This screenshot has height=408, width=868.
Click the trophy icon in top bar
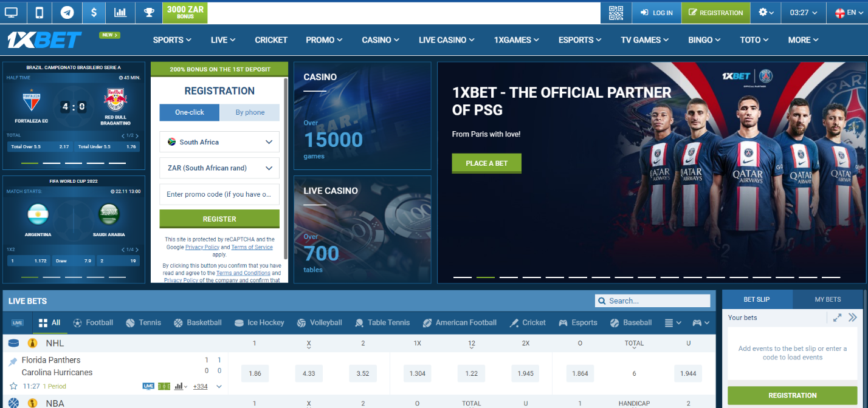point(148,12)
